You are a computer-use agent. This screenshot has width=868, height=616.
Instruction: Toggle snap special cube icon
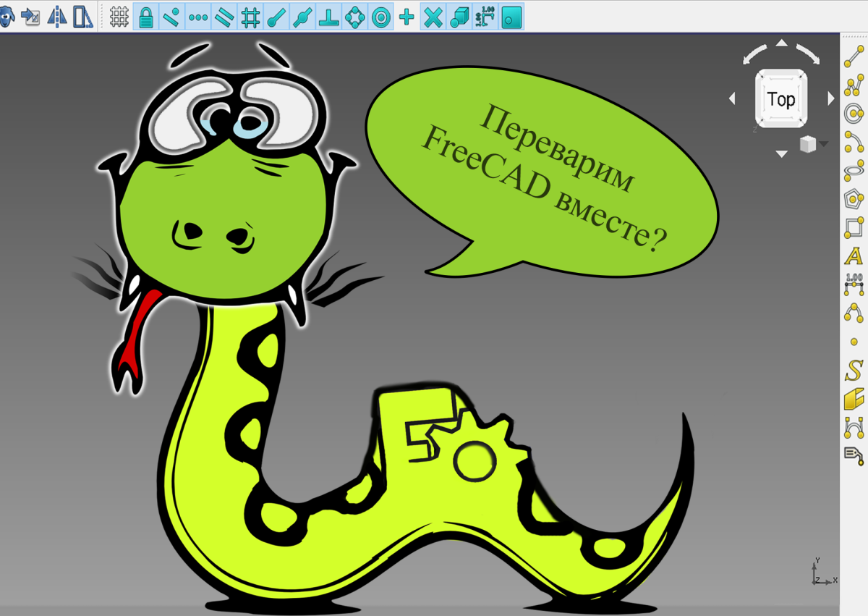[459, 16]
